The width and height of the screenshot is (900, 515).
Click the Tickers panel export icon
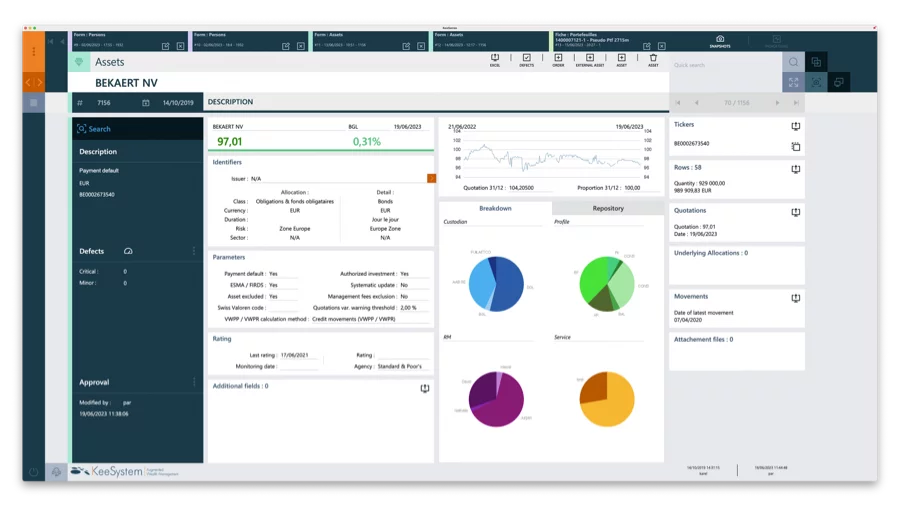795,126
